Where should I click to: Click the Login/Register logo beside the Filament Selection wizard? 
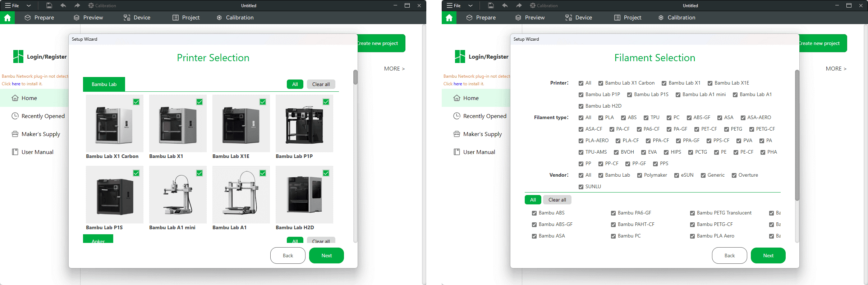click(x=460, y=57)
